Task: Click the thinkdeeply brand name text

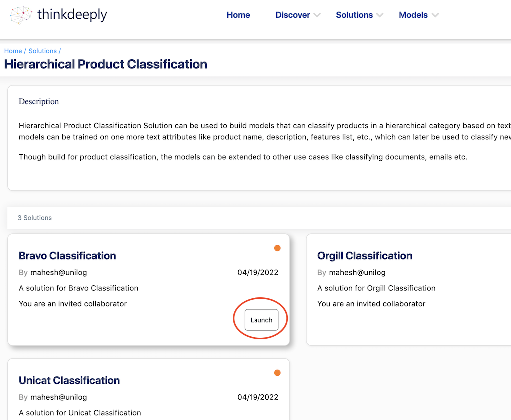Action: coord(72,15)
